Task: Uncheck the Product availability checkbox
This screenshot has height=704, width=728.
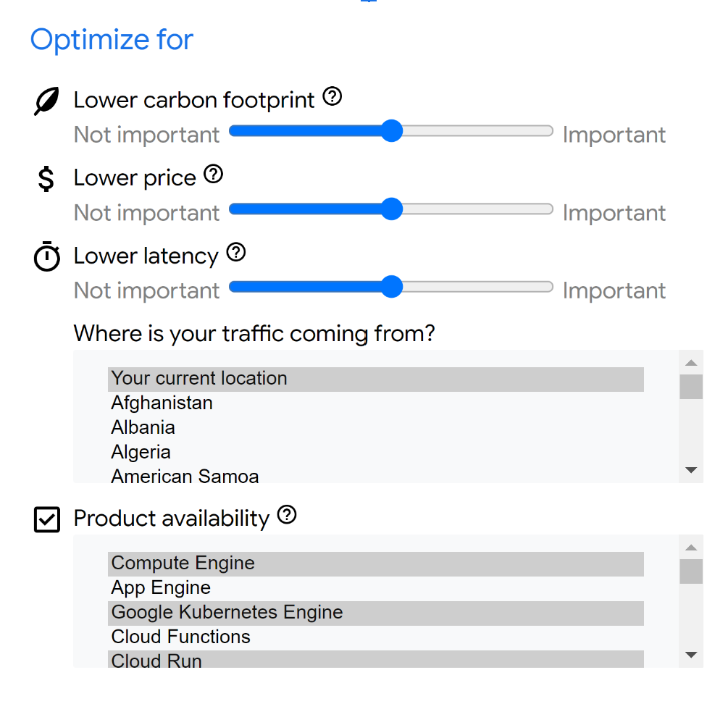Action: click(x=47, y=519)
